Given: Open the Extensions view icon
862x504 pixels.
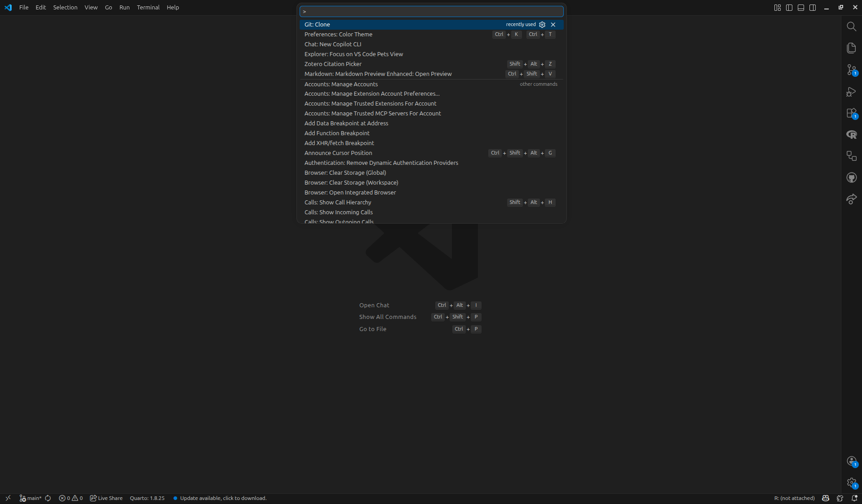Looking at the screenshot, I should [851, 113].
